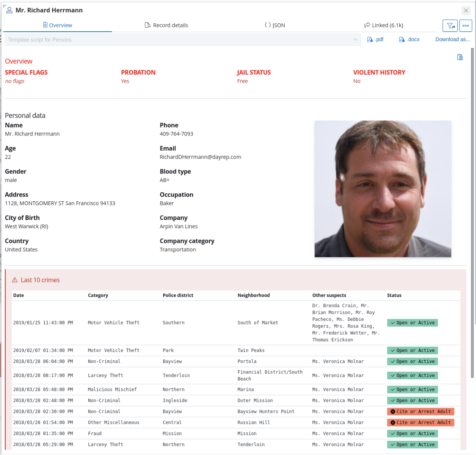Open the three-dots more options button

click(x=466, y=26)
